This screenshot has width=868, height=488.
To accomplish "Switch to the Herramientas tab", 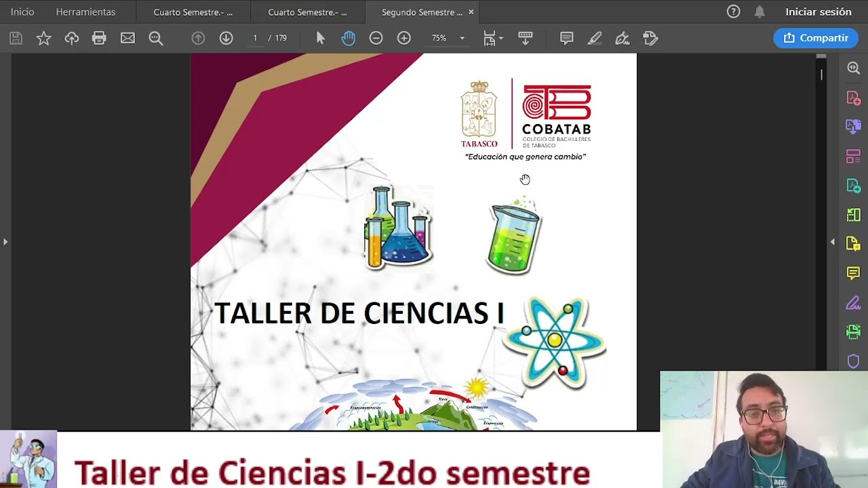I will pyautogui.click(x=85, y=12).
